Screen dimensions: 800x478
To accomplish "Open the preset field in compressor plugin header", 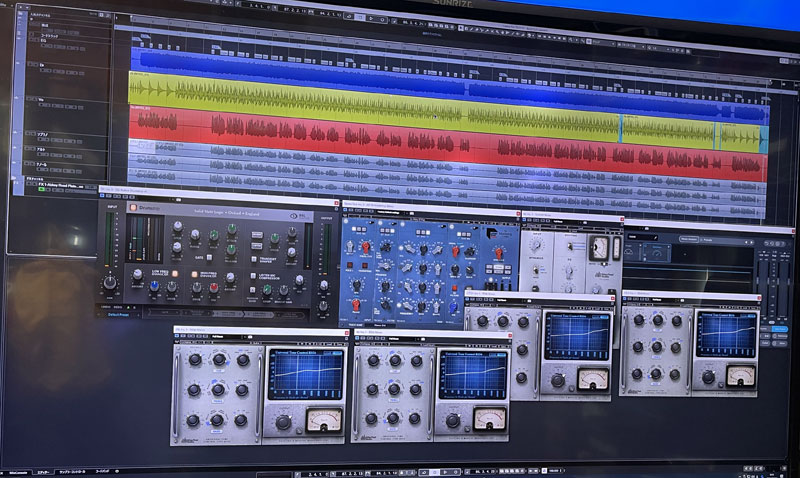I will point(564,221).
